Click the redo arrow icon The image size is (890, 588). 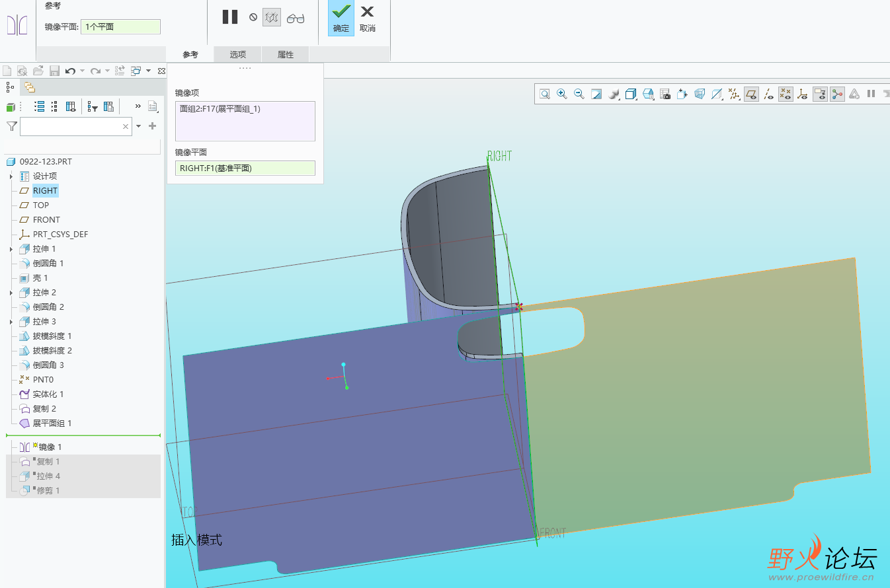pyautogui.click(x=95, y=71)
